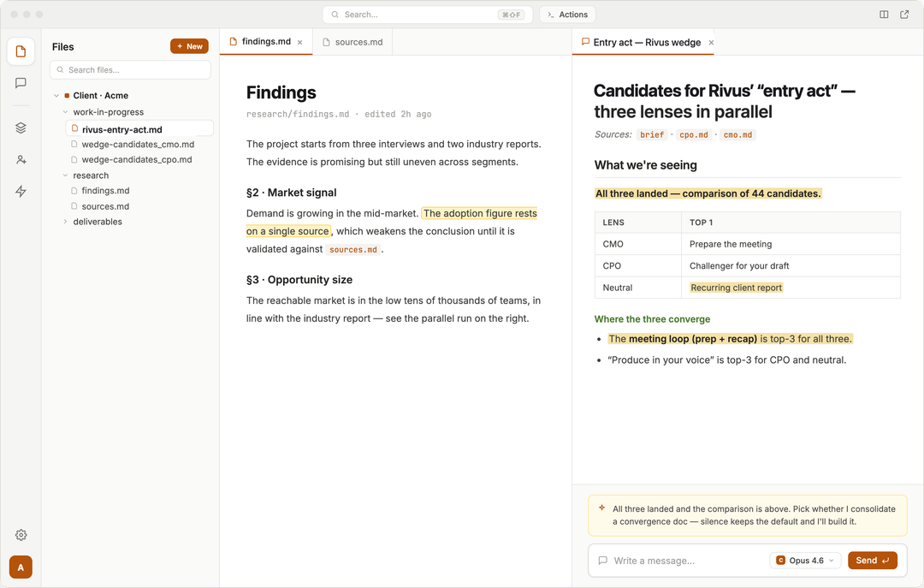Open the brief source chip
Screen dimensions: 924x588
click(x=652, y=134)
